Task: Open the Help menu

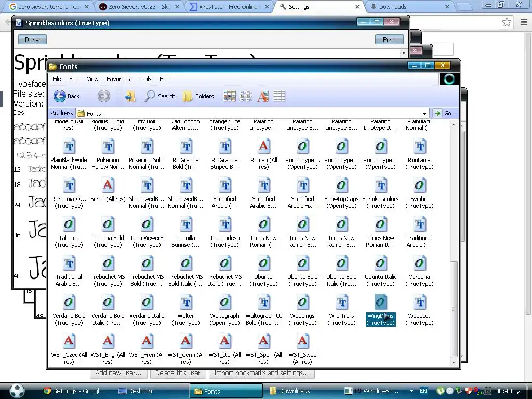Action: pyautogui.click(x=165, y=79)
